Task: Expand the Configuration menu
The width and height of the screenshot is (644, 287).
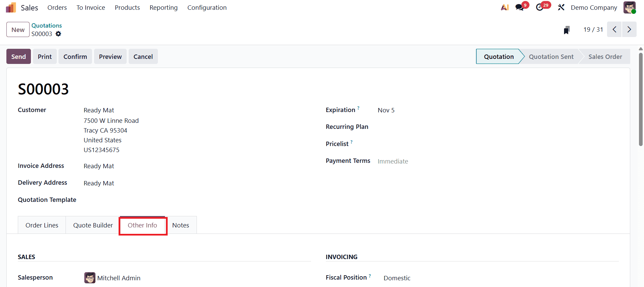Action: click(x=207, y=7)
